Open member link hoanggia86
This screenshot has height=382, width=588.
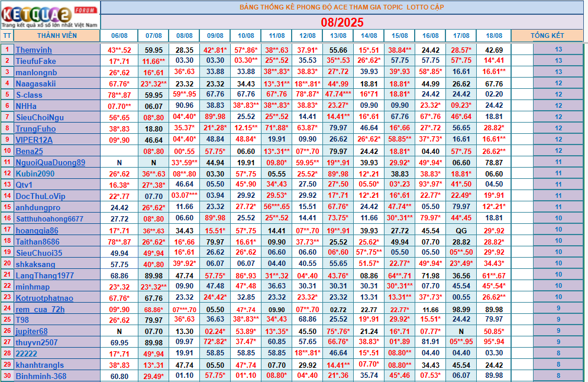[x=37, y=230]
